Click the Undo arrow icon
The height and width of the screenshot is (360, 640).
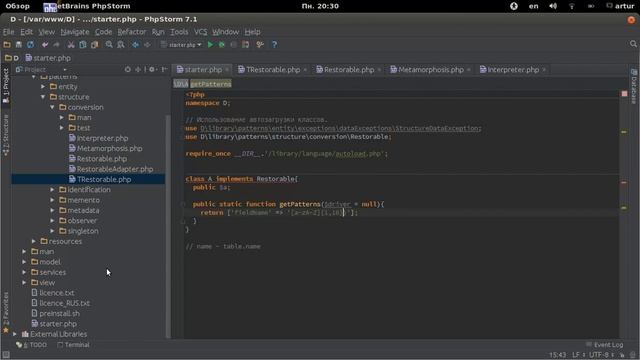pos(45,44)
